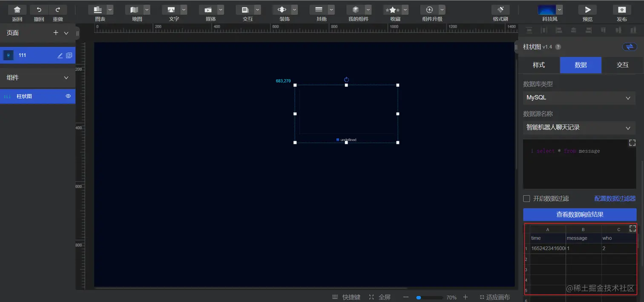The image size is (644, 302).
Task: Open the 交互 interaction components icon
Action: click(x=245, y=9)
